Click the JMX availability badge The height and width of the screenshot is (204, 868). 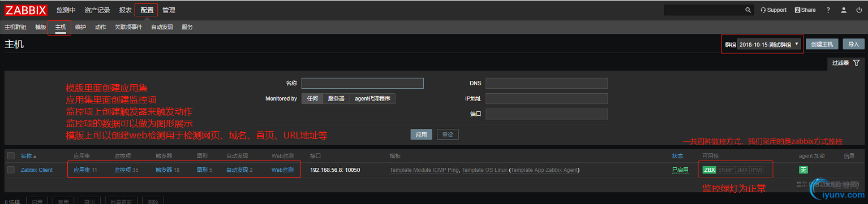click(742, 170)
